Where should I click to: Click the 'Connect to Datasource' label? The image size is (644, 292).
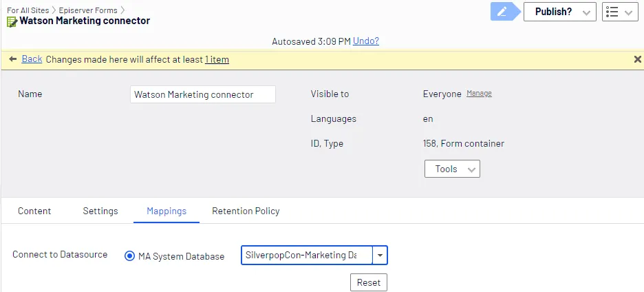[x=60, y=254]
